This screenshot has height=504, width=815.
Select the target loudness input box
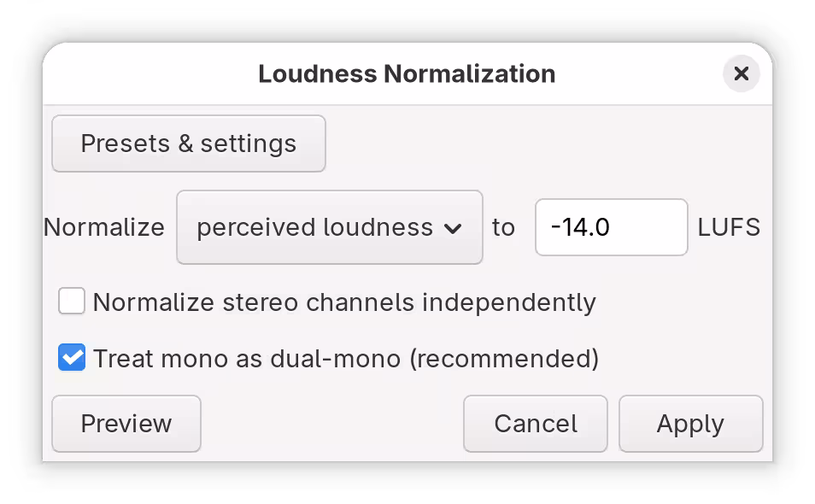(611, 227)
